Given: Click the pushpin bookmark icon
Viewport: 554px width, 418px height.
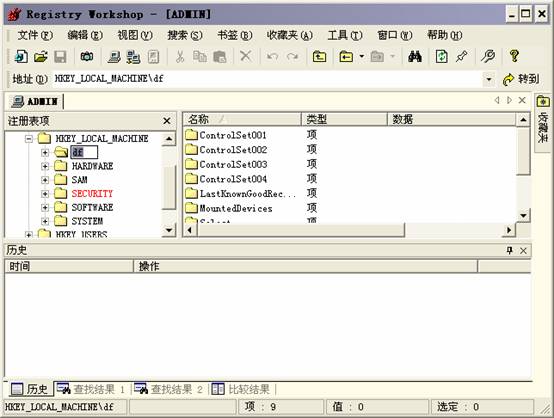Looking at the screenshot, I should click(x=462, y=57).
